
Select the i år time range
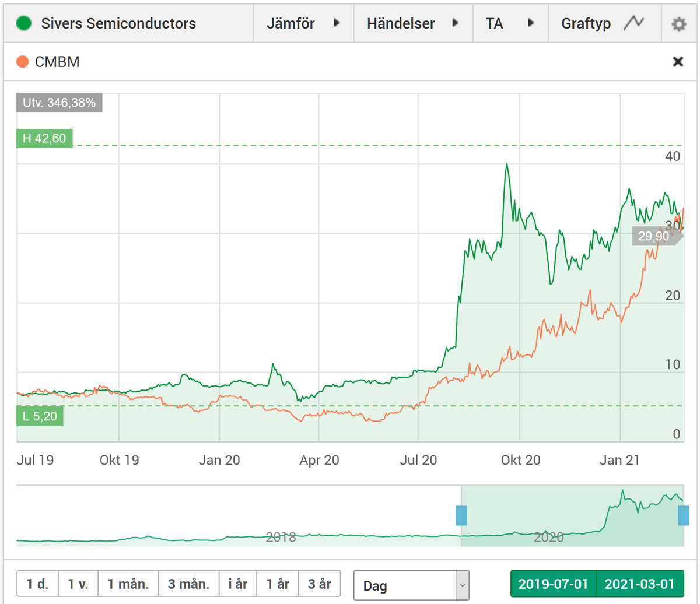238,584
